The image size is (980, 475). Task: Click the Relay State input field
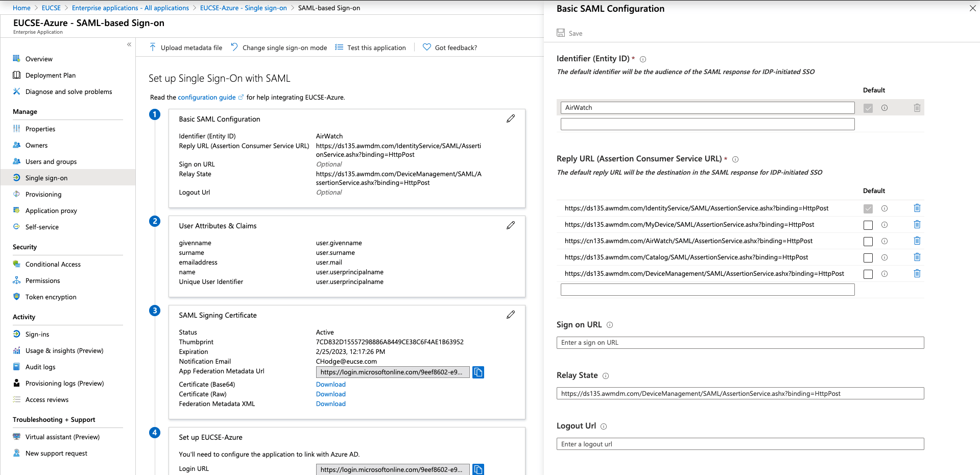(x=740, y=393)
